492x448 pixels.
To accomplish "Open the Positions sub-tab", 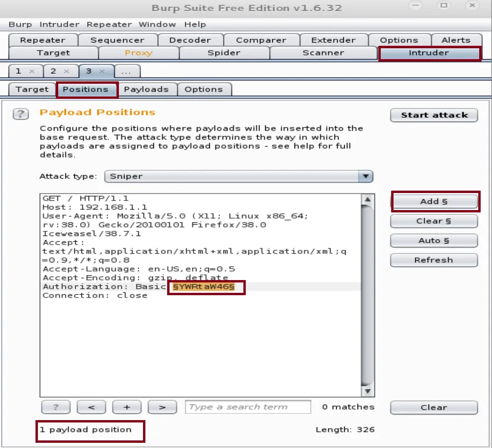I will coord(86,89).
